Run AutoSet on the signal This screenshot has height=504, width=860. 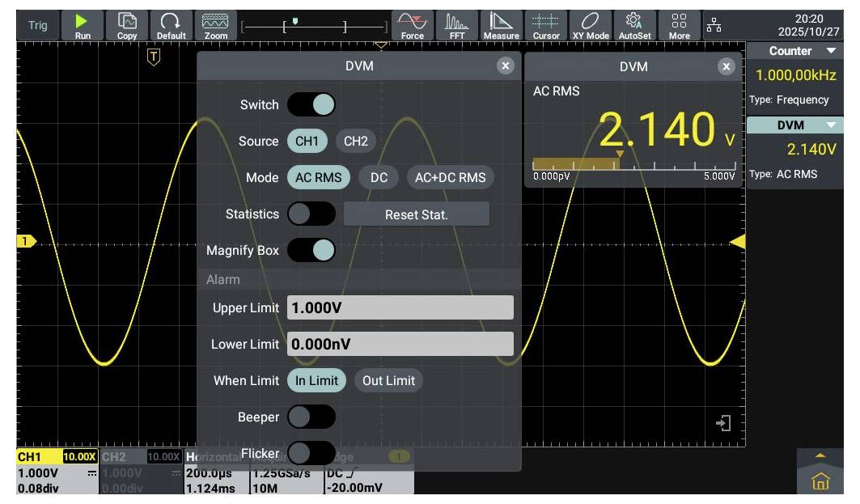click(x=634, y=24)
